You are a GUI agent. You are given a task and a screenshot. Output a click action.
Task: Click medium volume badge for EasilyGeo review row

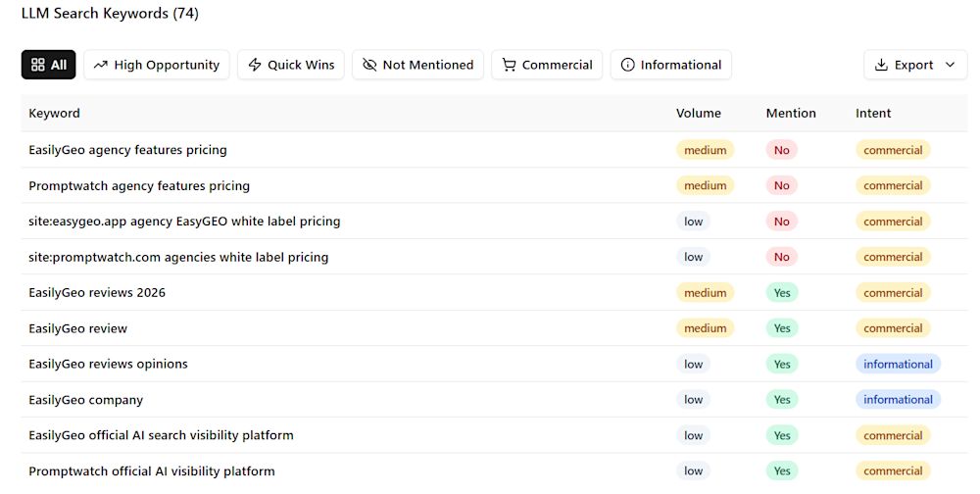click(x=705, y=328)
